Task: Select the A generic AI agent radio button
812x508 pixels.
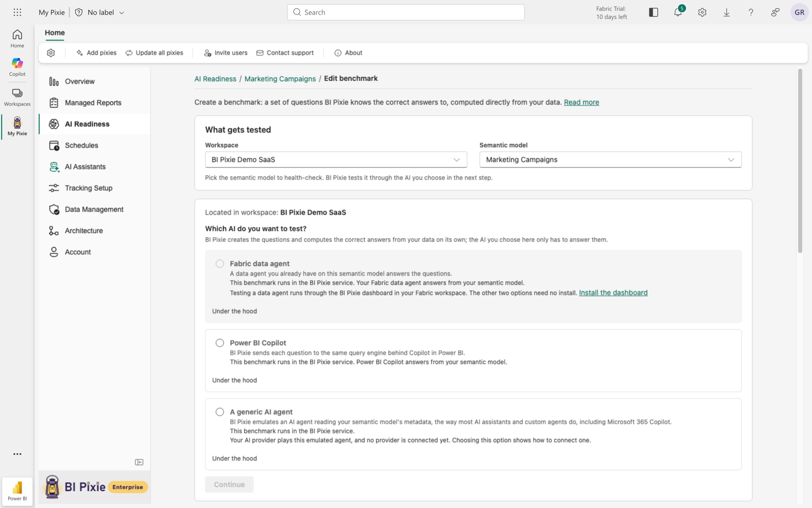Action: (x=220, y=412)
